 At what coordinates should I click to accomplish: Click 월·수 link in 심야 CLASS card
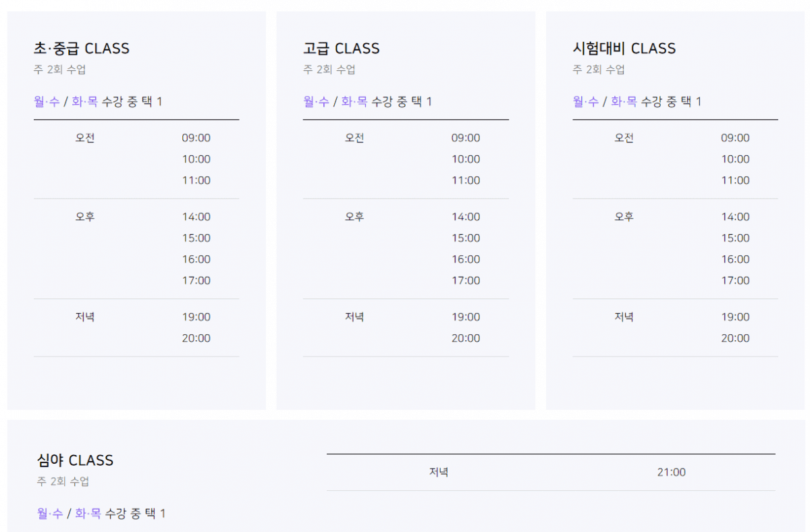coord(50,514)
